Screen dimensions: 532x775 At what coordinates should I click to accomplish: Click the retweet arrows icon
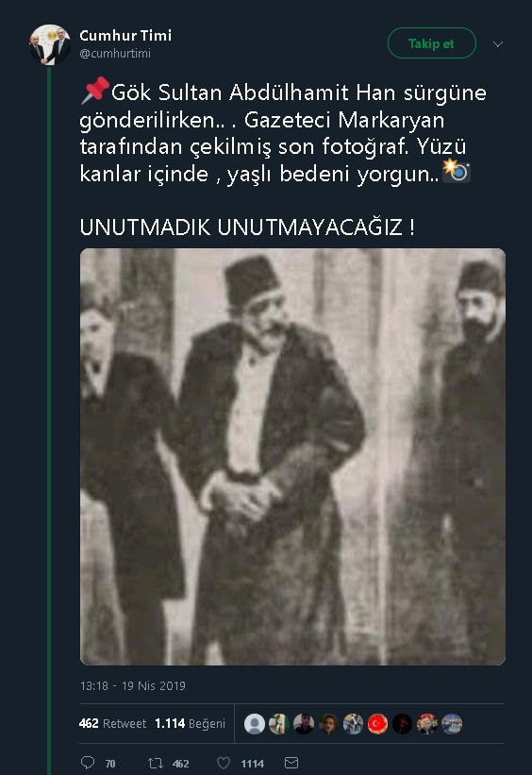click(156, 763)
